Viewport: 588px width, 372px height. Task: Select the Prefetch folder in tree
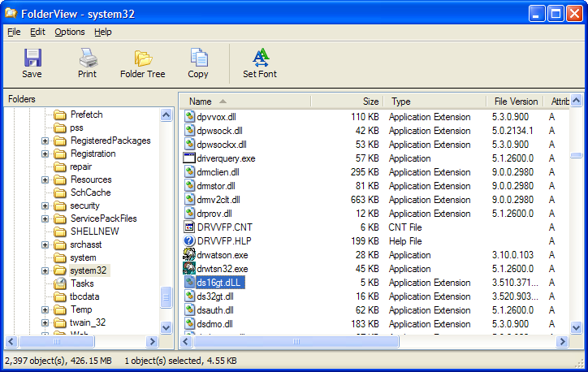(86, 115)
